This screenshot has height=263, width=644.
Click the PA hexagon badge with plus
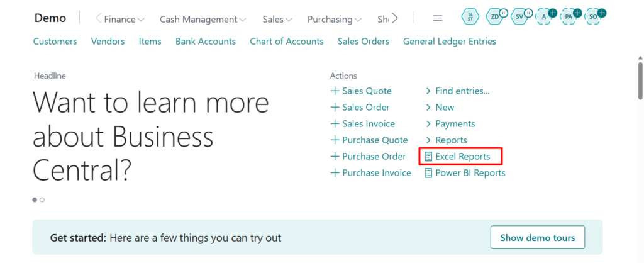point(569,17)
